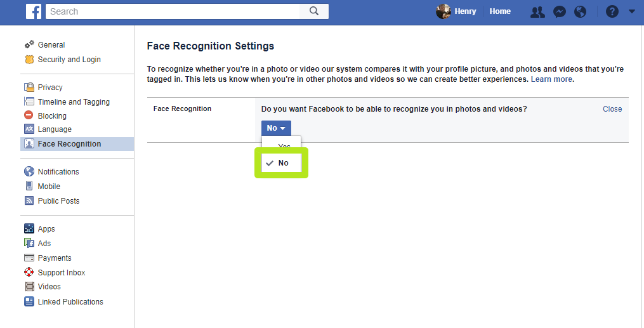Click the Learn more link
644x328 pixels.
[x=551, y=79]
